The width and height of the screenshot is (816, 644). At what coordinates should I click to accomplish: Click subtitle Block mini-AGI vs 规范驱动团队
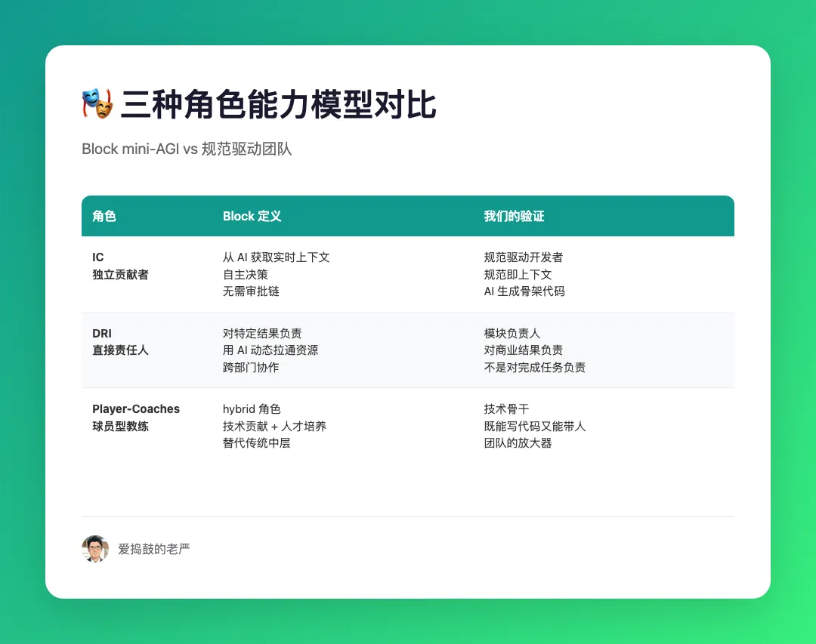pos(187,149)
